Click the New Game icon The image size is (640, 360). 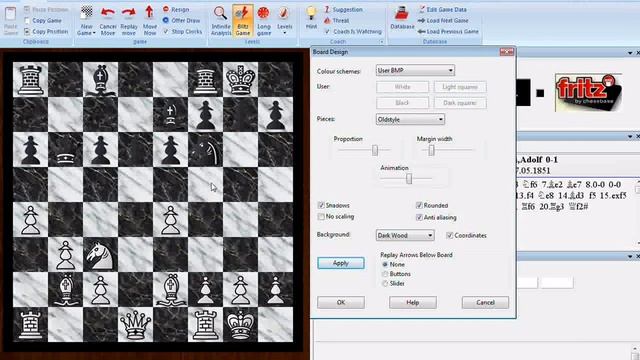click(x=87, y=13)
